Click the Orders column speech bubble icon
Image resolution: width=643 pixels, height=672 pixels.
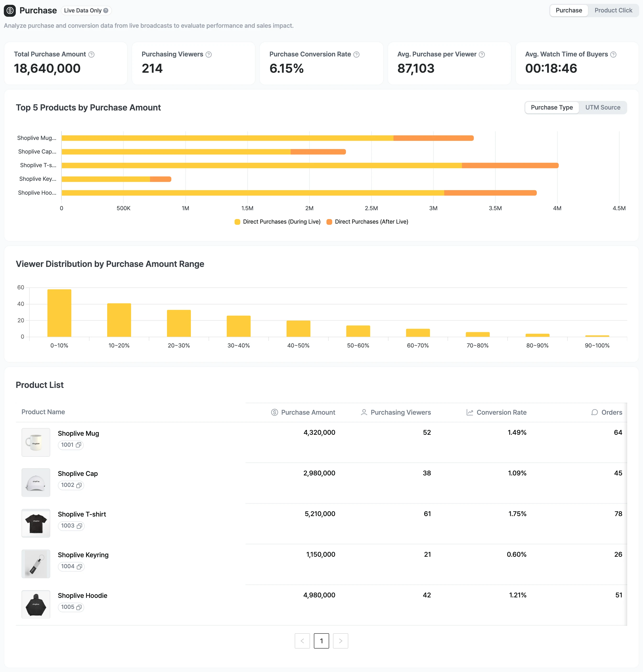pos(595,412)
